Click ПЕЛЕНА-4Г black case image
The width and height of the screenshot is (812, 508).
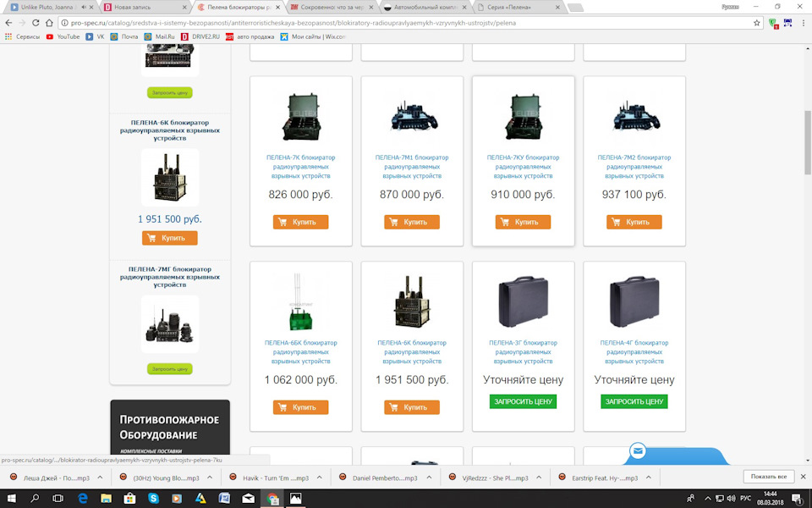click(x=634, y=302)
